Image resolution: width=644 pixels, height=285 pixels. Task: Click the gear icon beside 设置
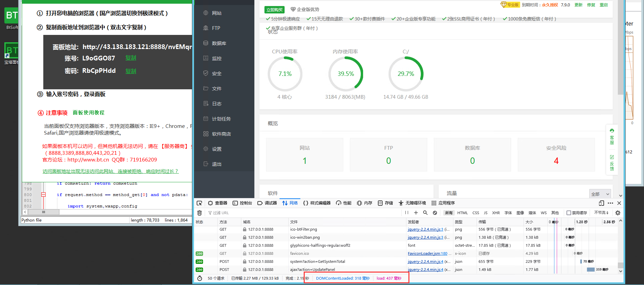pyautogui.click(x=206, y=149)
